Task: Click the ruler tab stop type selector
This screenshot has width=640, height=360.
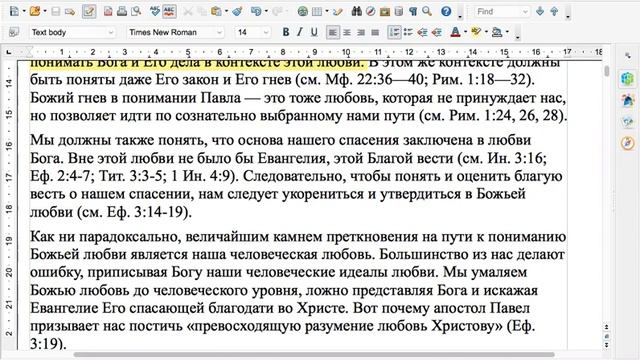Action: [x=9, y=52]
